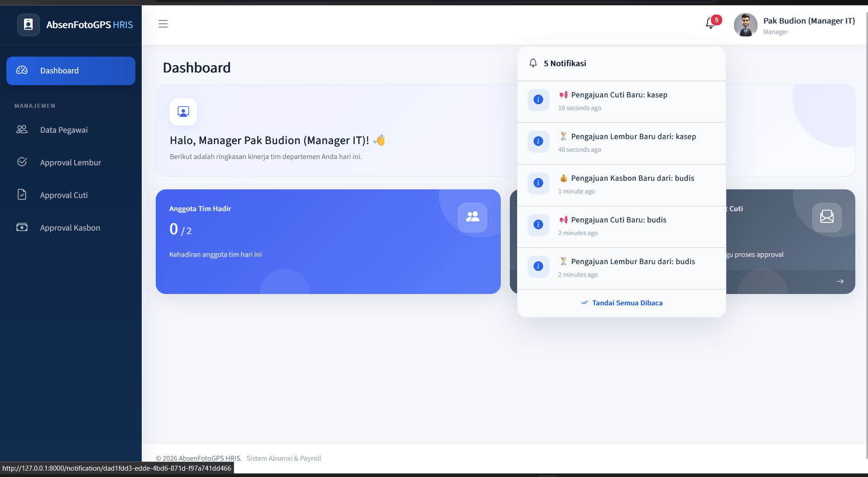Click the Dashboard gauge icon
868x477 pixels.
22,70
